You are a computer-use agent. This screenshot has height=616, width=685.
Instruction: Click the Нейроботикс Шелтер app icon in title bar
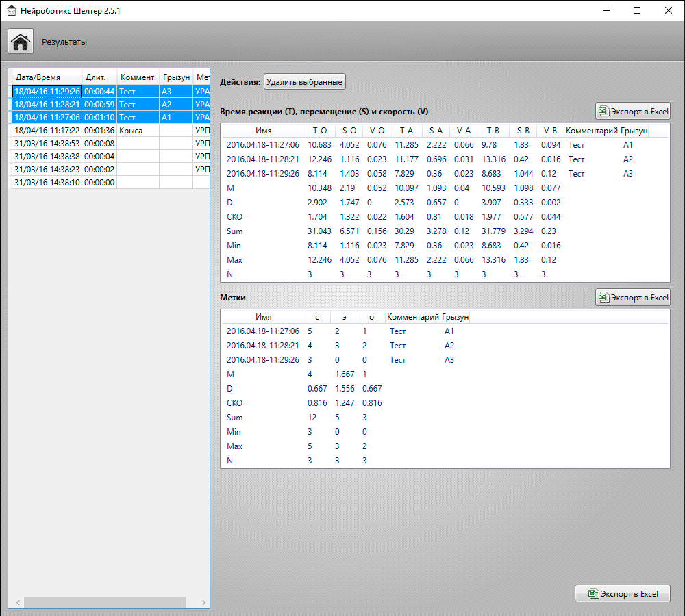12,10
